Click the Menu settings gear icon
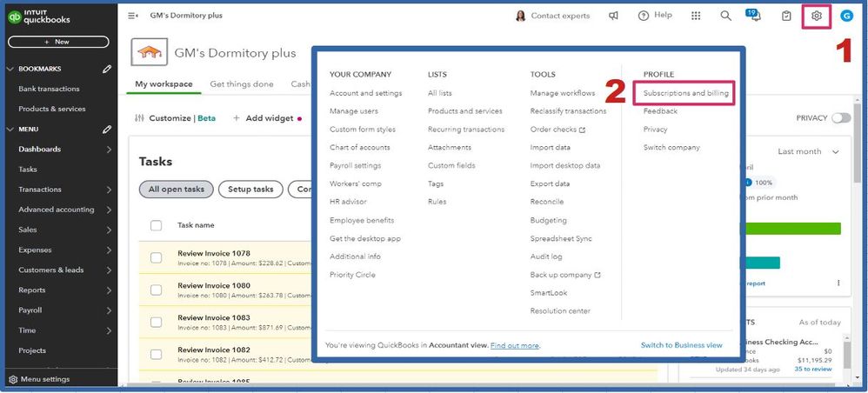 pyautogui.click(x=13, y=379)
